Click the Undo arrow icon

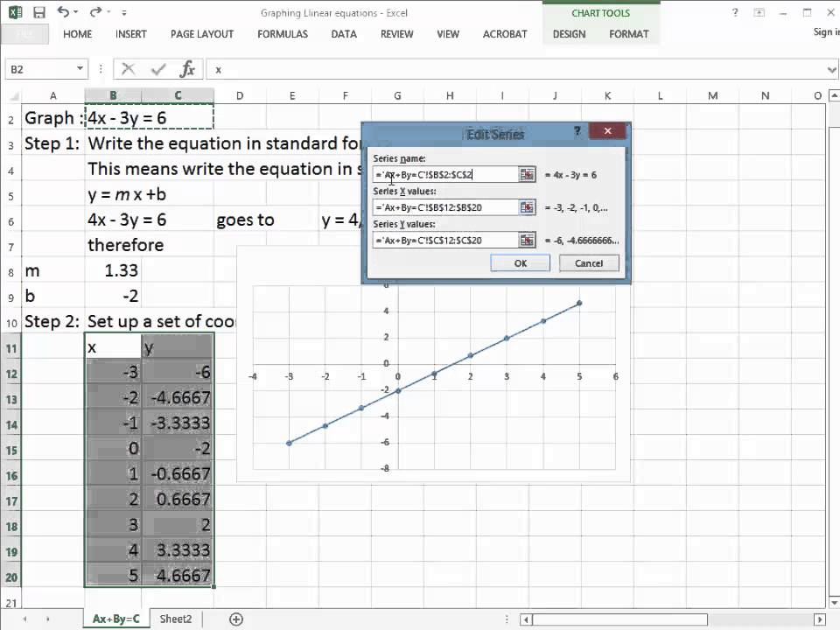tap(63, 11)
